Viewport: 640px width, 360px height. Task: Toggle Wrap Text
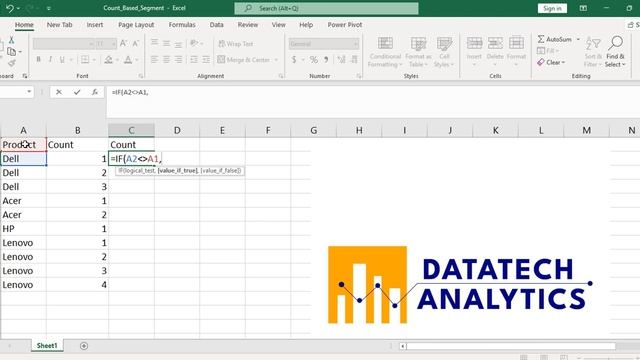pyautogui.click(x=236, y=44)
